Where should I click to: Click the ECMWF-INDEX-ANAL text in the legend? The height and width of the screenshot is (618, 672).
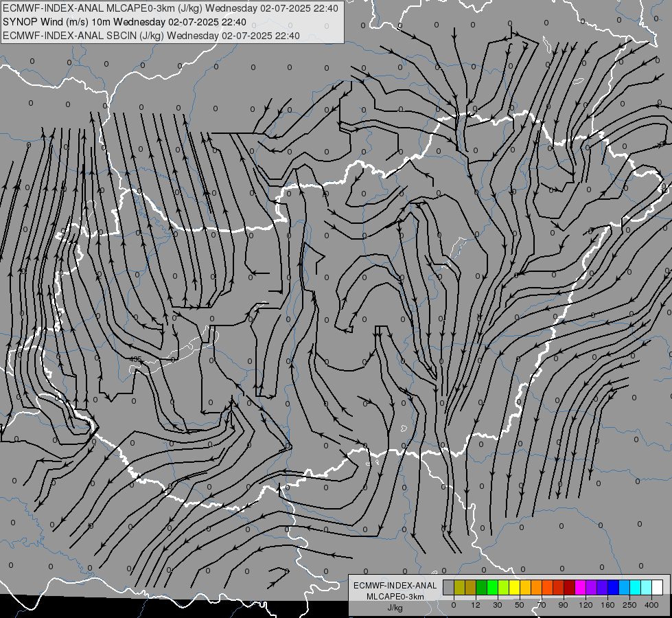pyautogui.click(x=395, y=586)
